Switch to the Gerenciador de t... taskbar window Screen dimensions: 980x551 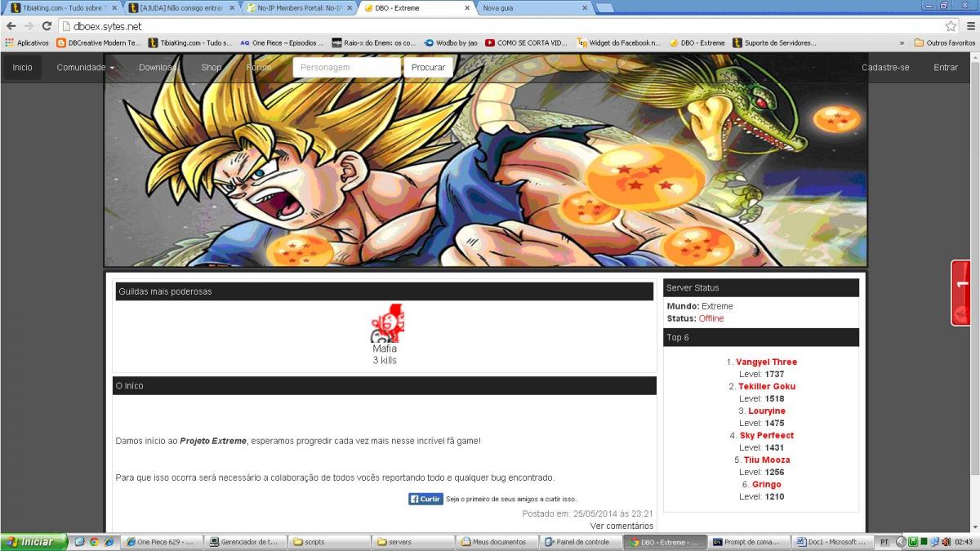pyautogui.click(x=244, y=542)
